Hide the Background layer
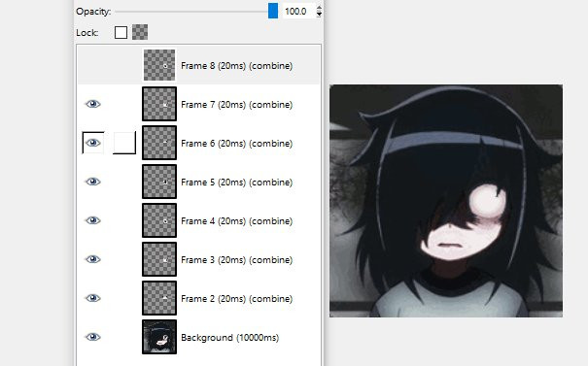The image size is (588, 366). [x=92, y=337]
